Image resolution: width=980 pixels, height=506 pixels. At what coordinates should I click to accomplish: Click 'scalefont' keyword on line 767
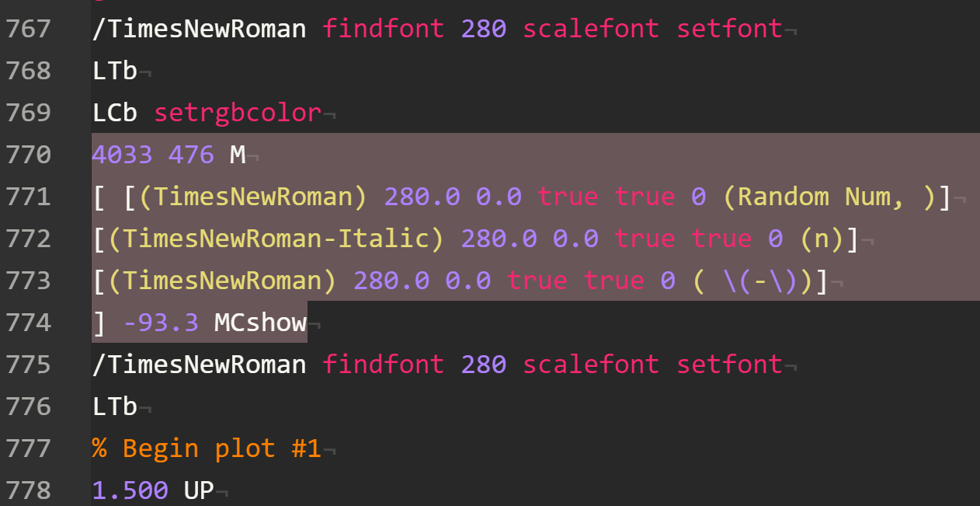[x=590, y=30]
